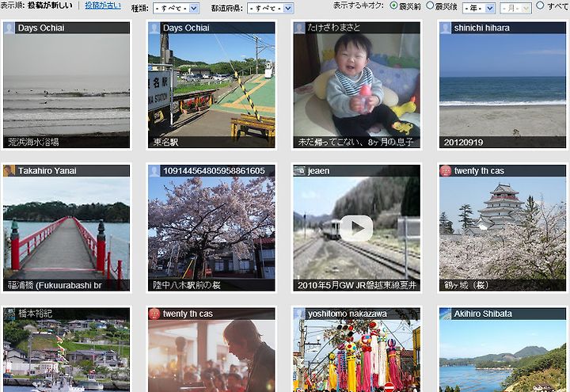Click the name Takahiro Yanai
The height and width of the screenshot is (392, 570).
tap(47, 171)
